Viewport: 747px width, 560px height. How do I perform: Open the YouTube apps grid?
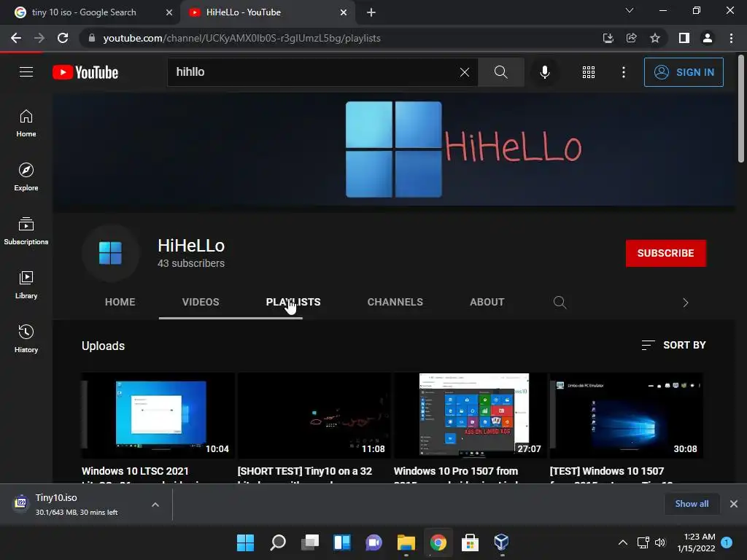[x=589, y=72]
